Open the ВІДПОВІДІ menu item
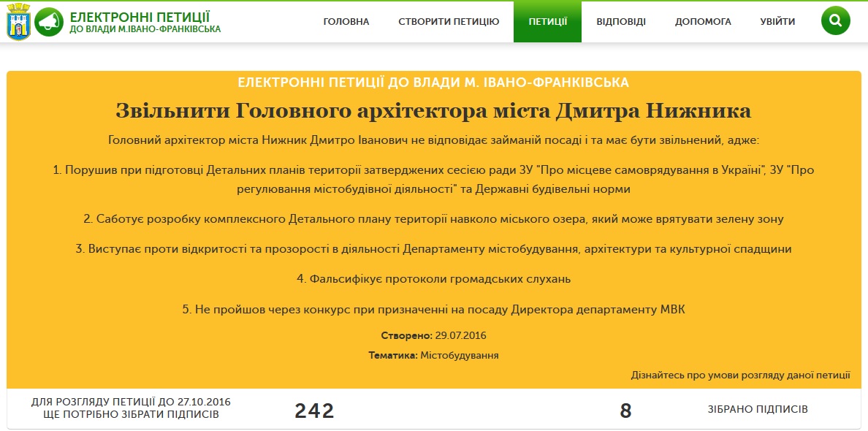 tap(621, 22)
